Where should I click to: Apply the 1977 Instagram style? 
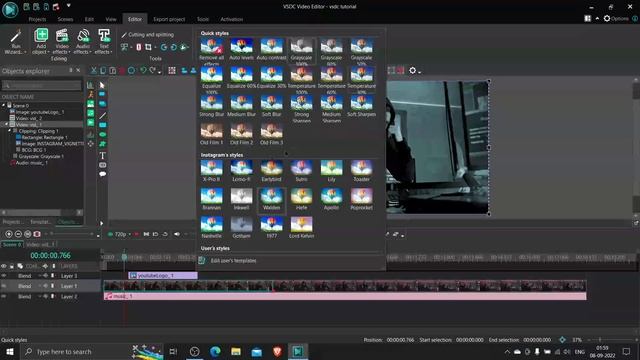pyautogui.click(x=271, y=228)
